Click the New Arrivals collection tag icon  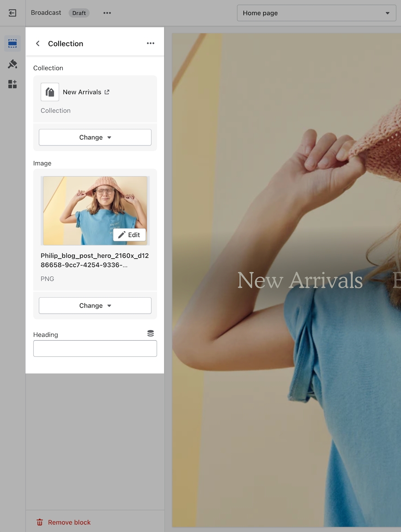tap(50, 92)
